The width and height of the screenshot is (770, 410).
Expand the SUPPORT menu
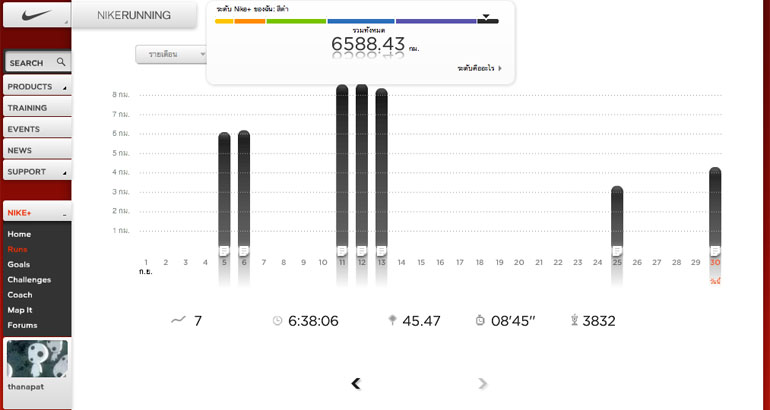tap(36, 172)
